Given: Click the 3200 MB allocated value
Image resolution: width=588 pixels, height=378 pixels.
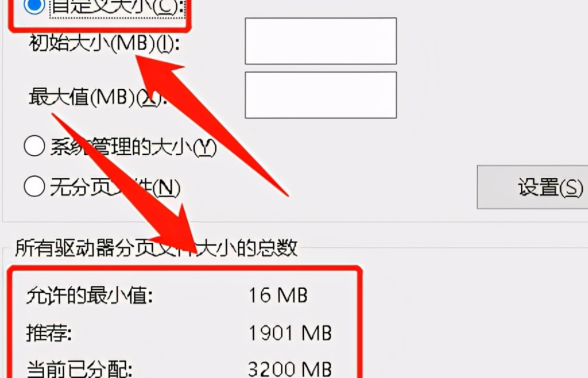Looking at the screenshot, I should 290,369.
